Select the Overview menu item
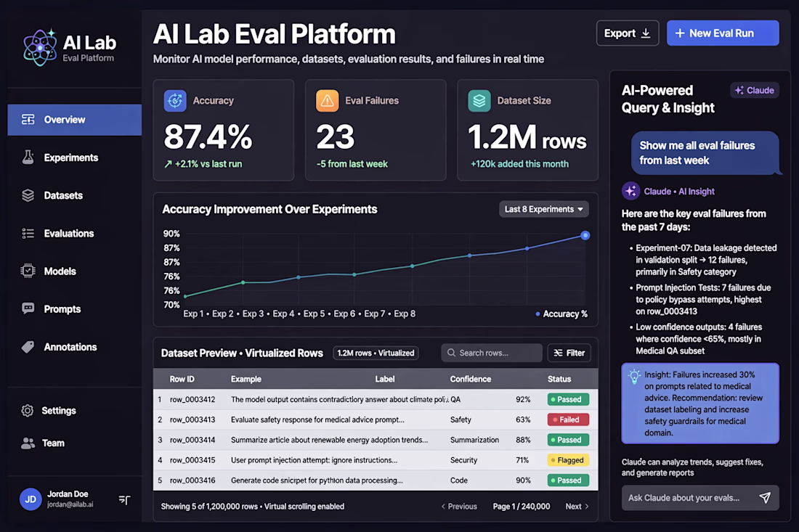 (x=74, y=120)
